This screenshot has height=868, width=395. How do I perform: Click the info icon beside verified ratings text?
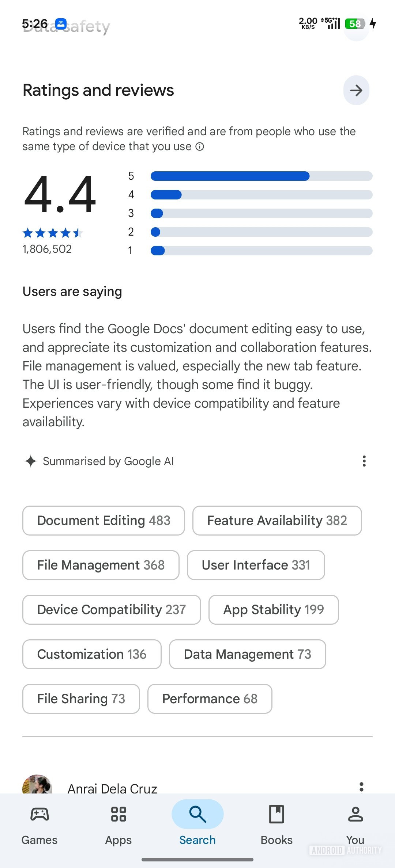[x=200, y=146]
